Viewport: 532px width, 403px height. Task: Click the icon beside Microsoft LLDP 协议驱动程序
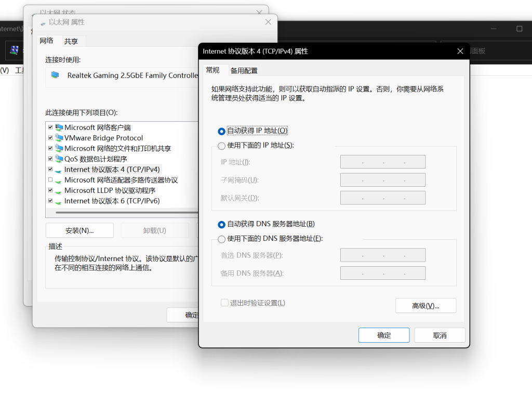(59, 190)
